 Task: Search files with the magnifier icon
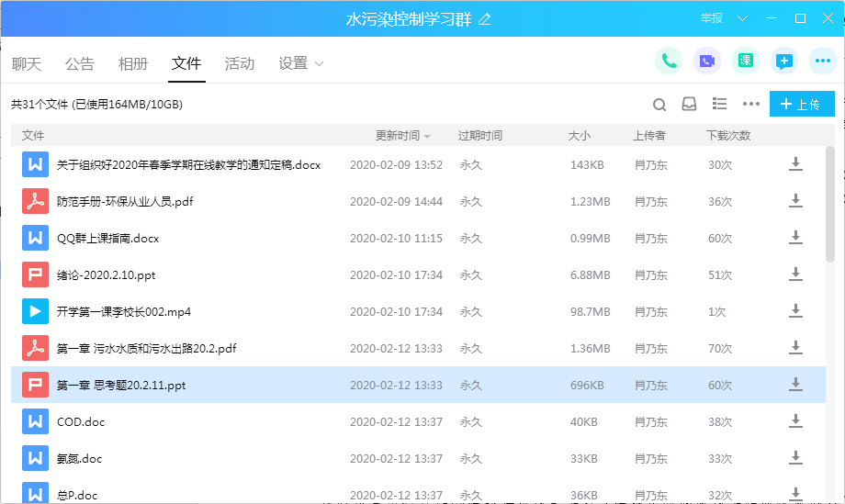(x=659, y=105)
